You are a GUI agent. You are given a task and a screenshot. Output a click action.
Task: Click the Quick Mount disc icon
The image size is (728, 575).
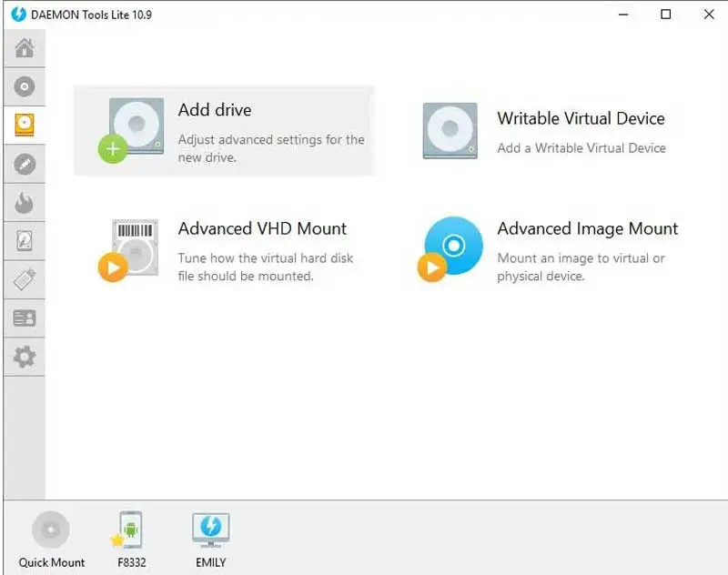tap(51, 530)
